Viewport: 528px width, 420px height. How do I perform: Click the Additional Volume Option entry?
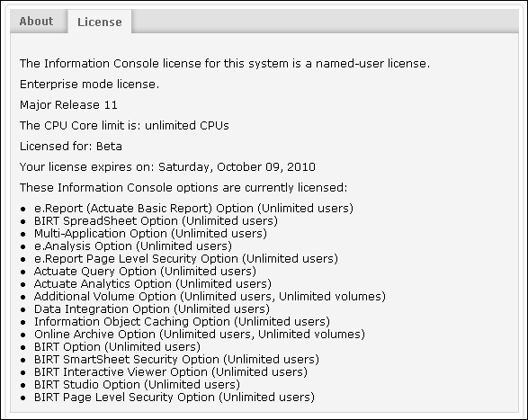(x=210, y=297)
